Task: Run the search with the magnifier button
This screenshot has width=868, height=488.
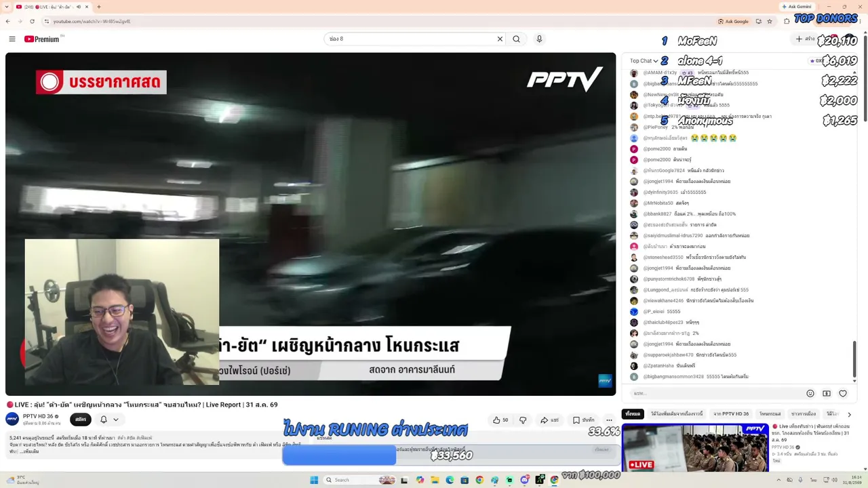Action: click(517, 39)
